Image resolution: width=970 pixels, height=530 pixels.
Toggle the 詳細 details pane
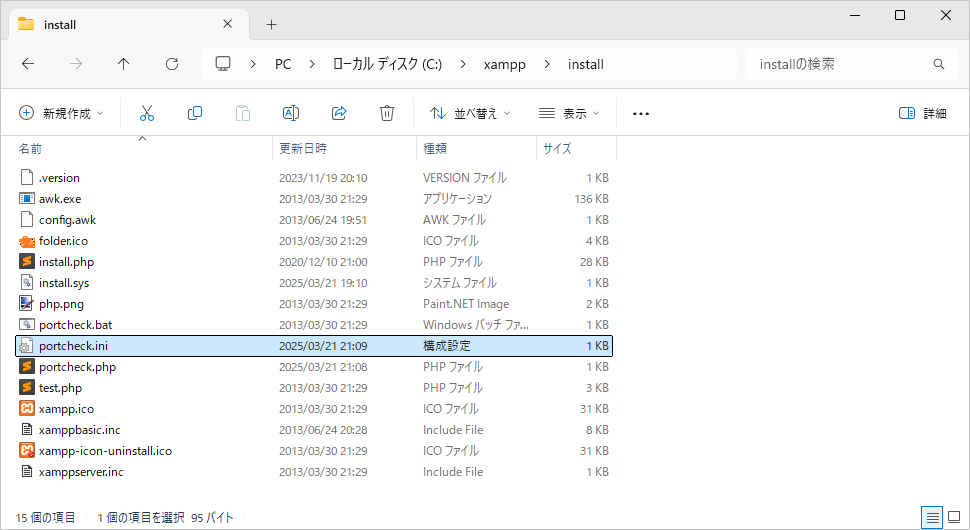(922, 113)
